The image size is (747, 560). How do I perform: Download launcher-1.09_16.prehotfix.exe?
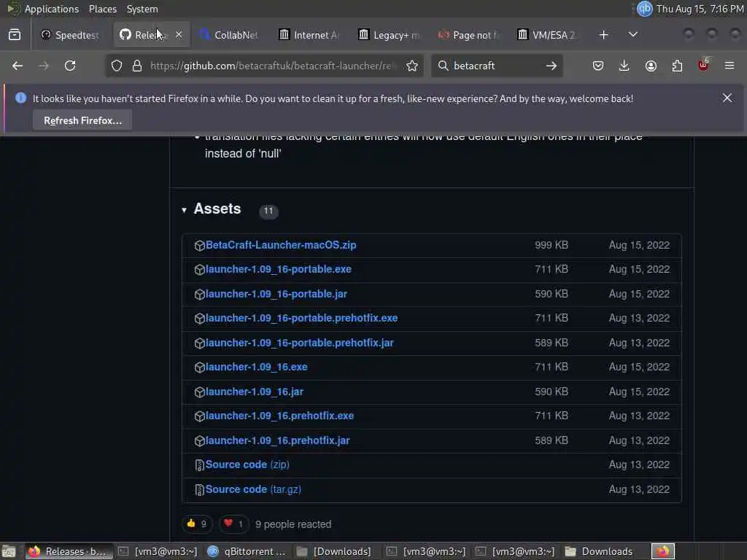tap(279, 416)
